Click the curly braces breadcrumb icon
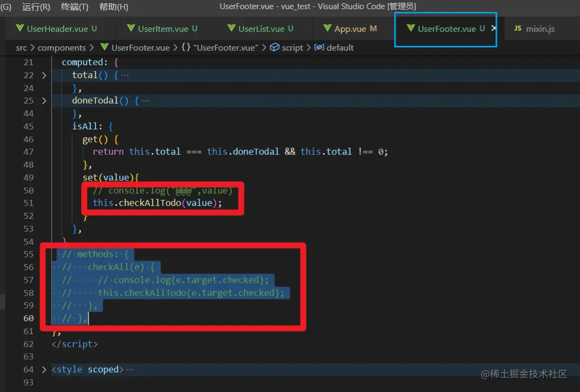Image resolution: width=580 pixels, height=392 pixels. [x=186, y=47]
